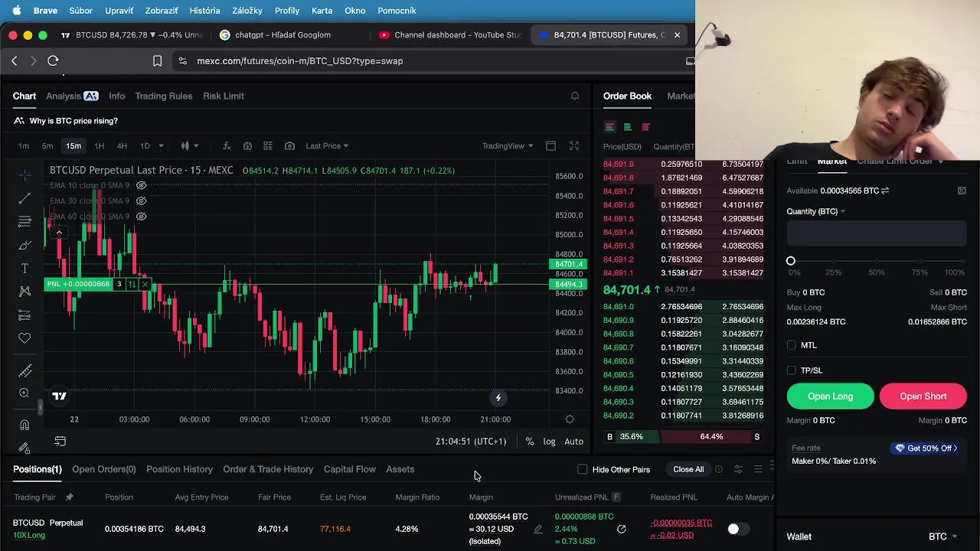
Task: Toggle EMA 60 indicator visibility
Action: click(x=141, y=217)
